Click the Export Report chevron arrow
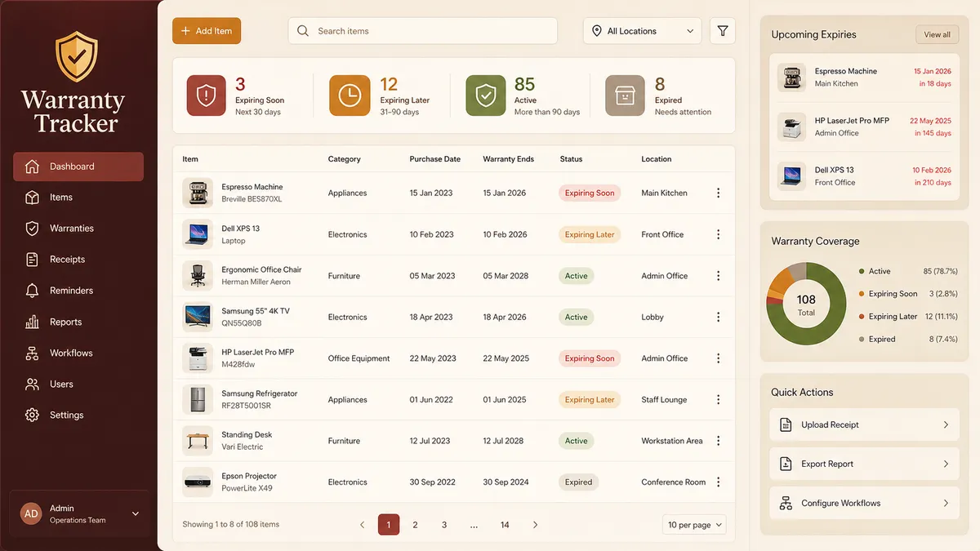This screenshot has width=980, height=551. coord(946,464)
